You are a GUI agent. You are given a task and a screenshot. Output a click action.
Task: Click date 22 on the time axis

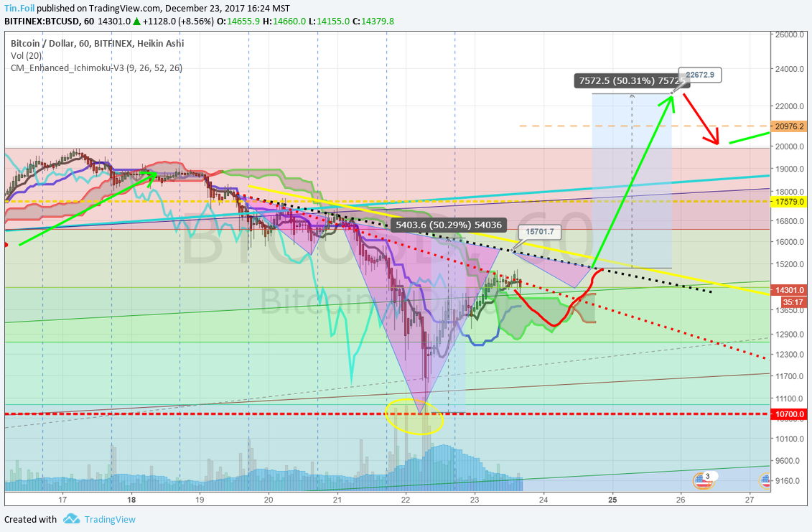pos(406,500)
